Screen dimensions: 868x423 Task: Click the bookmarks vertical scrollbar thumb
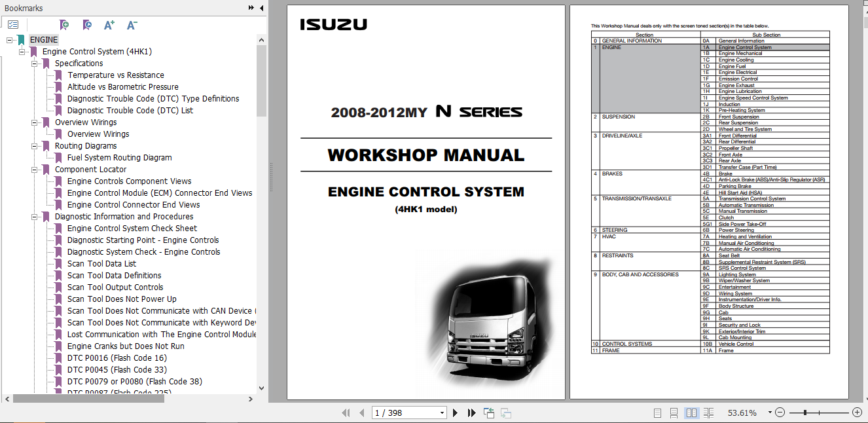click(x=262, y=81)
